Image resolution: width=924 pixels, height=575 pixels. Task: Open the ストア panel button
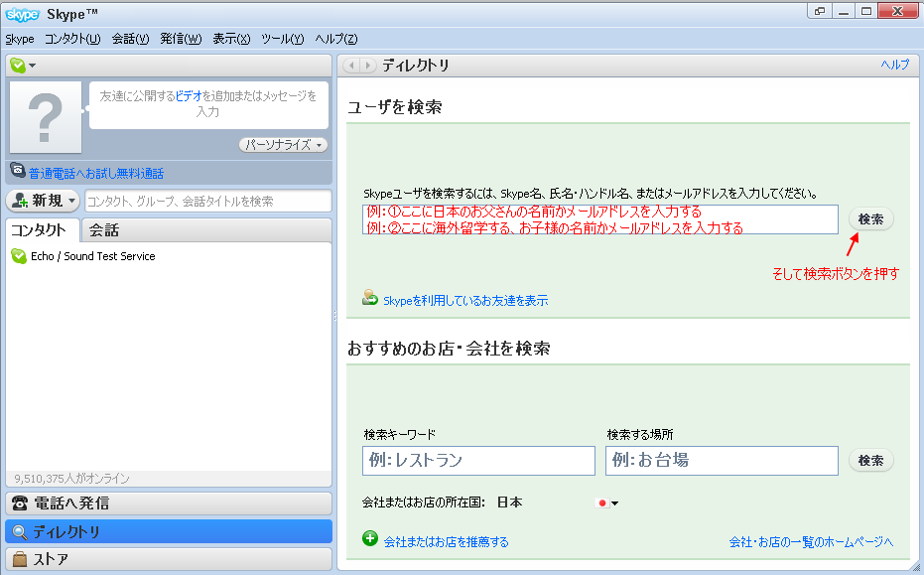[x=169, y=559]
